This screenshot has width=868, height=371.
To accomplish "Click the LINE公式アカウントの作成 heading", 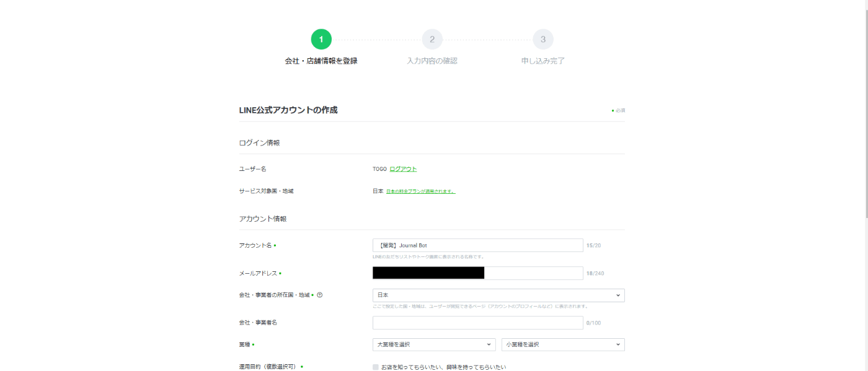I will 288,110.
